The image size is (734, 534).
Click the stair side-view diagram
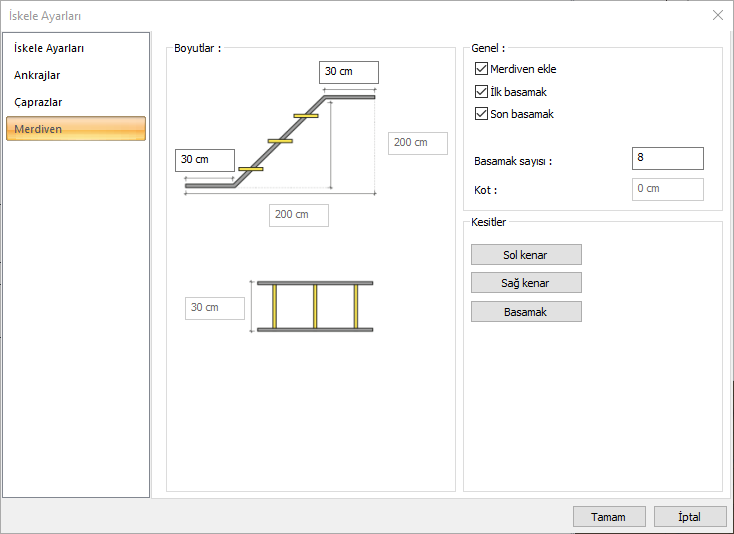pos(280,142)
